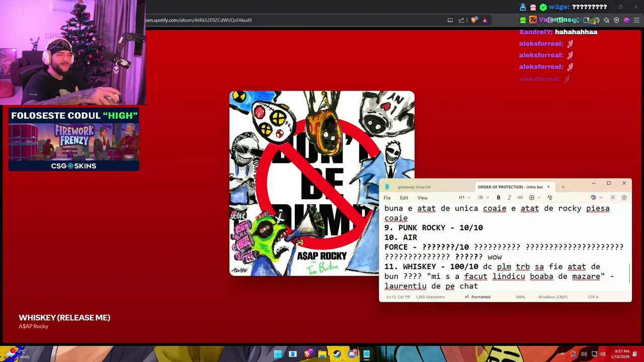The width and height of the screenshot is (644, 362).
Task: Add a new Notepad tab with plus
Action: (563, 187)
